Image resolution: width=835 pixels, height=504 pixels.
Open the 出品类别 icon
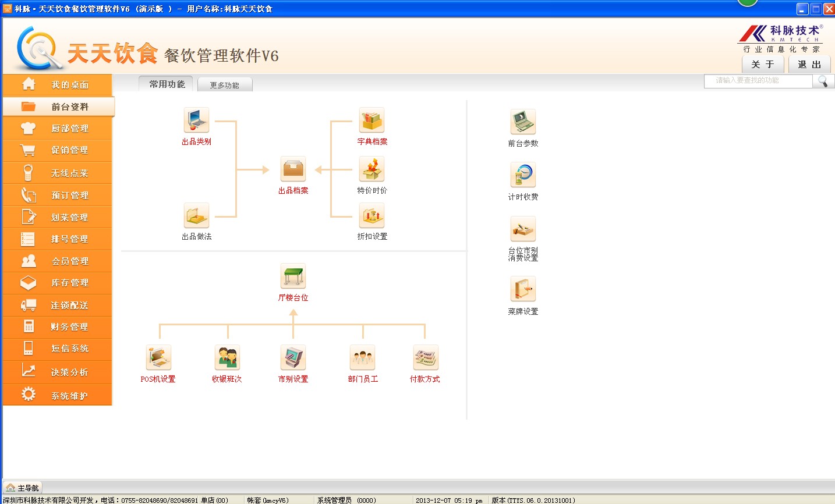(x=196, y=120)
